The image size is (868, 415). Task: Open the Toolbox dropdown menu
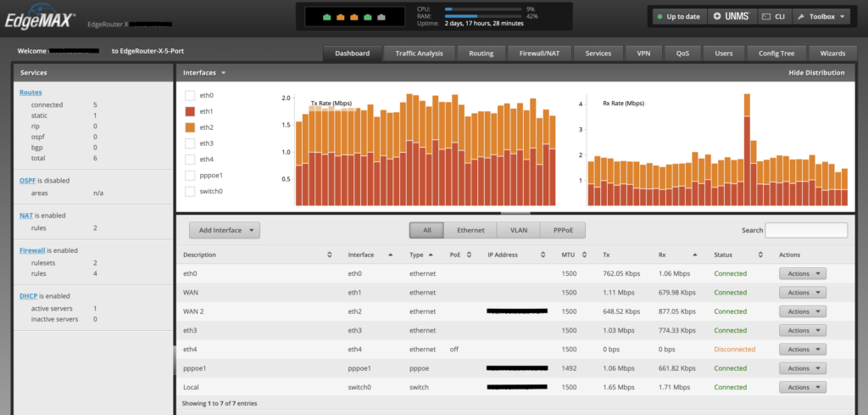tap(822, 16)
